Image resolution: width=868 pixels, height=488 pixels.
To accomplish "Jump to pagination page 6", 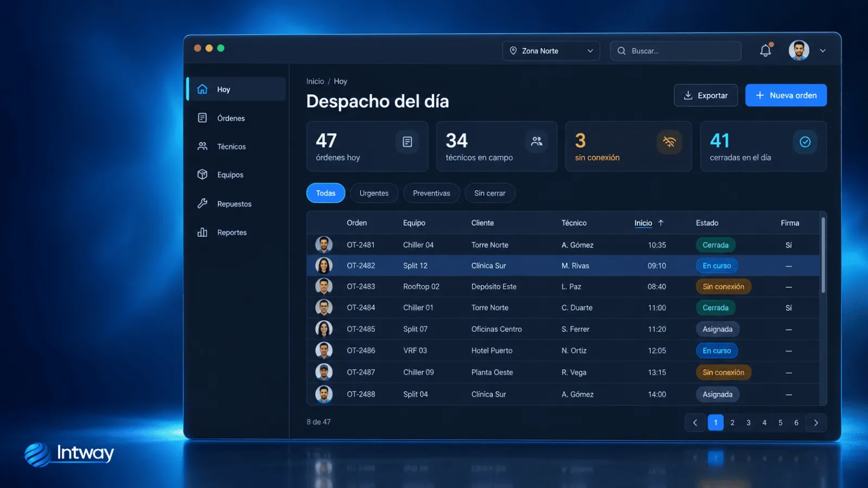I will 796,422.
